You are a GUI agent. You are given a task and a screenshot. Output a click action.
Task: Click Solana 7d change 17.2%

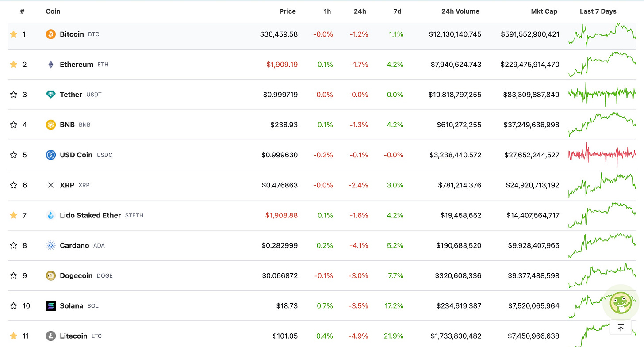(x=394, y=305)
